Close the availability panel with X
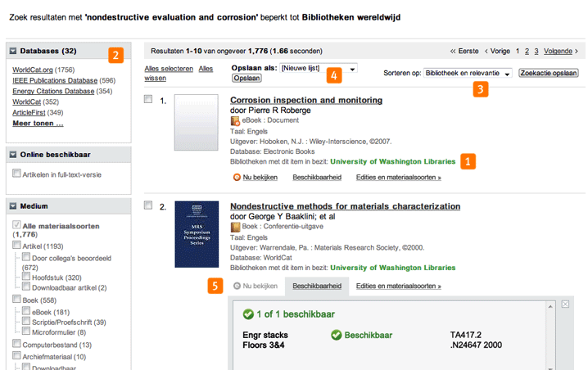The width and height of the screenshot is (588, 370). click(565, 305)
